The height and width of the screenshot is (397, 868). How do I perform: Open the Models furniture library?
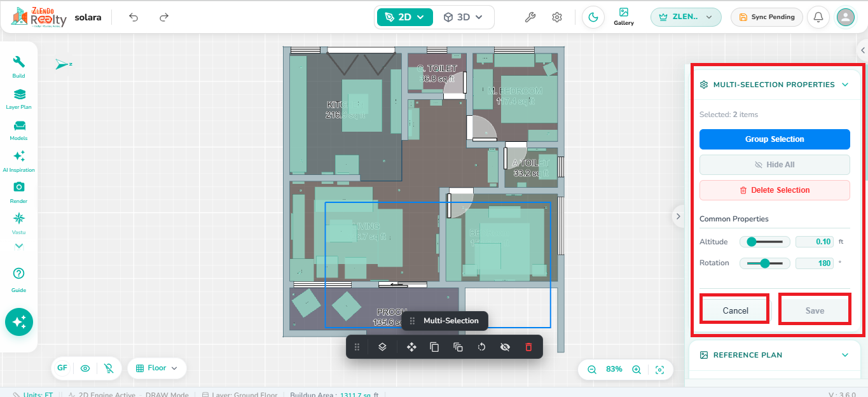19,130
